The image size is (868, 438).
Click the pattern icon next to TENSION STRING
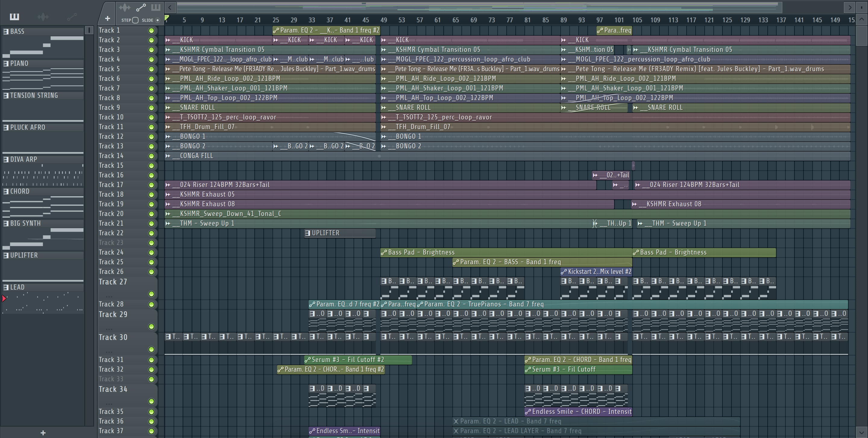tap(6, 95)
